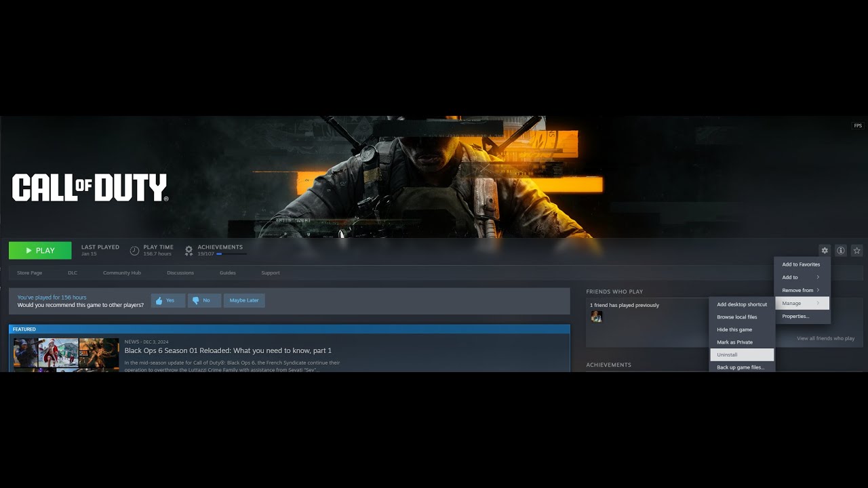Open View all friends who play link

(x=825, y=338)
